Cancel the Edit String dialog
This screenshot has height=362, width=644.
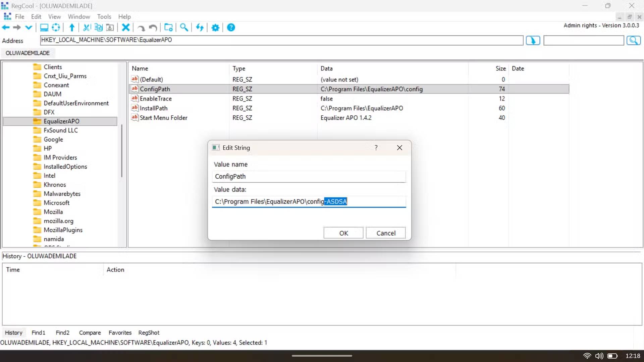[385, 233]
